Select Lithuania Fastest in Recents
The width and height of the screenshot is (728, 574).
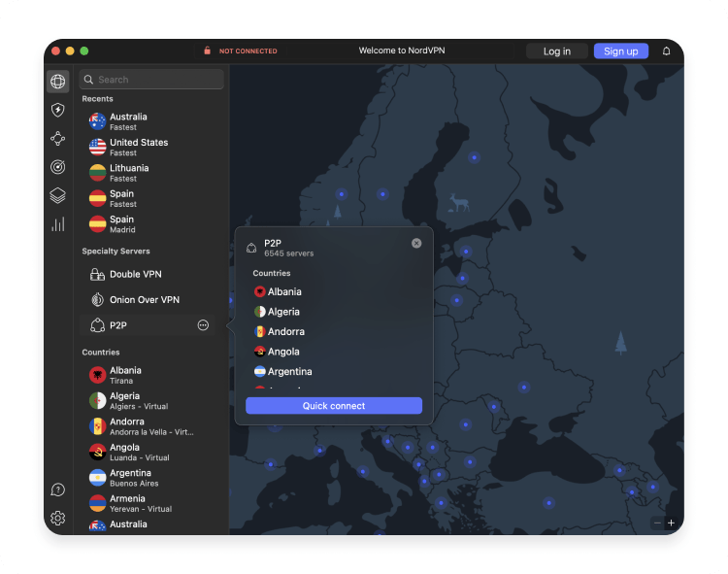[149, 172]
